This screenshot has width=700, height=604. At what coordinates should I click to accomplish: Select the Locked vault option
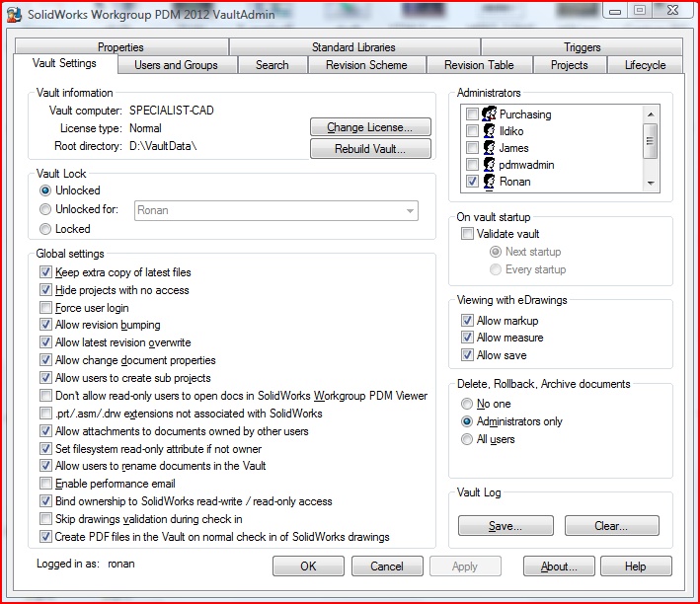coord(45,229)
